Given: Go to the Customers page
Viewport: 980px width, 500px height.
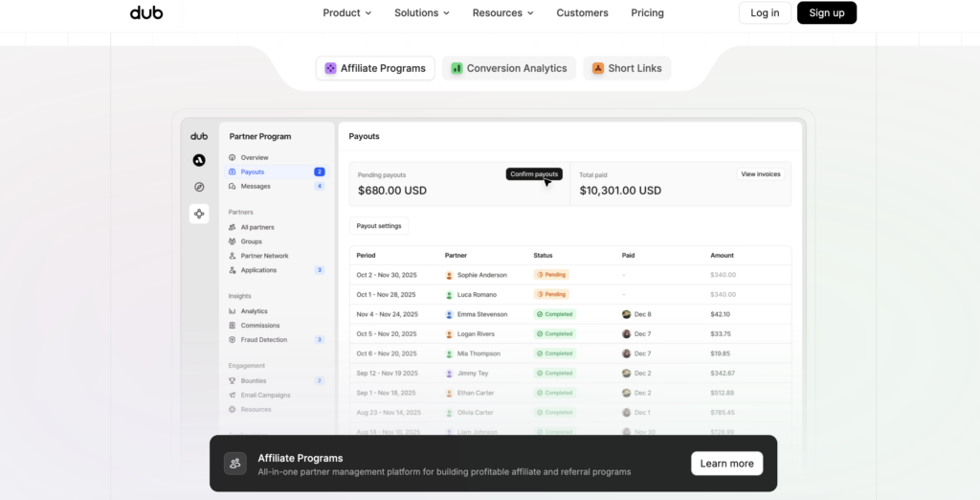Looking at the screenshot, I should pyautogui.click(x=582, y=12).
